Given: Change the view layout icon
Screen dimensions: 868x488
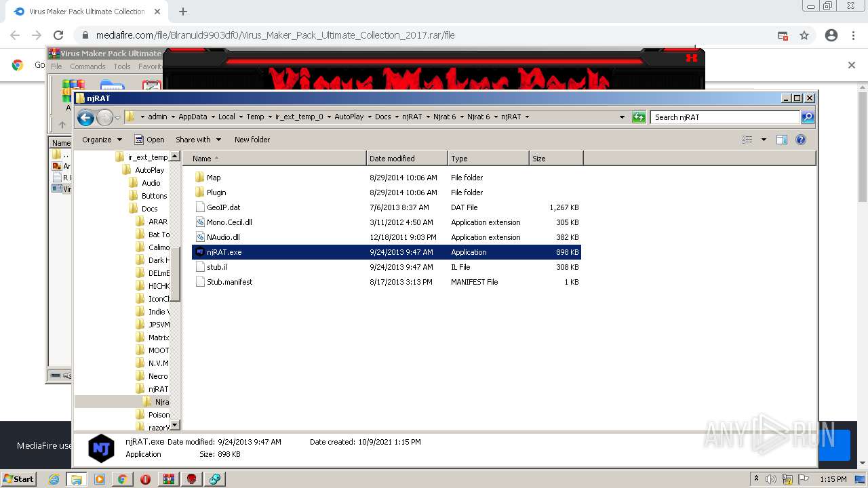Looking at the screenshot, I should [747, 140].
